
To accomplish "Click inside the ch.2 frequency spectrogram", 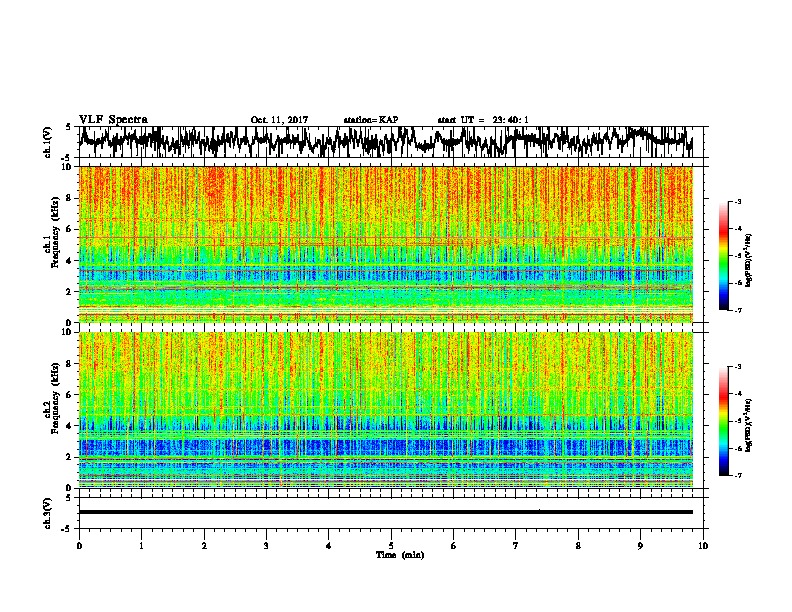I will [x=385, y=410].
